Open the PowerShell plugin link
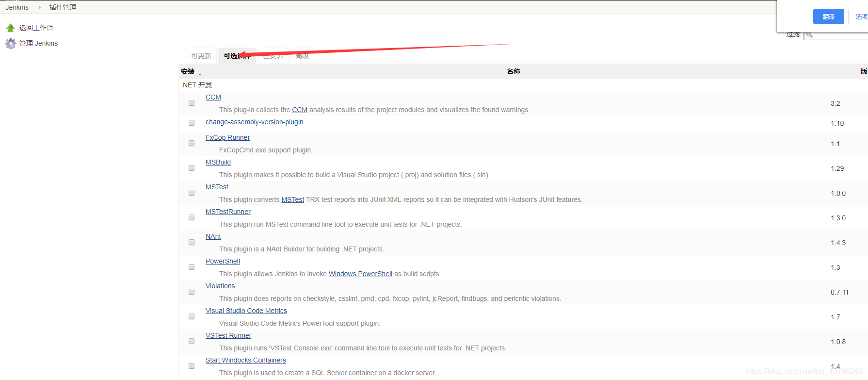This screenshot has width=868, height=380. click(223, 261)
